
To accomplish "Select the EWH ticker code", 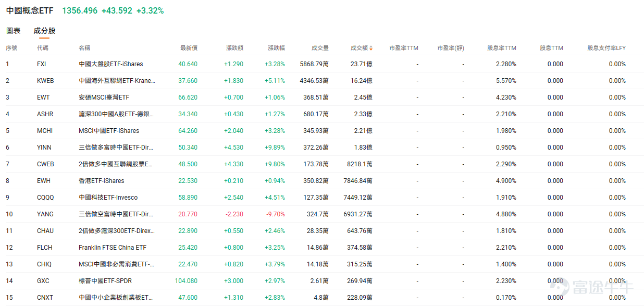I will 44,181.
